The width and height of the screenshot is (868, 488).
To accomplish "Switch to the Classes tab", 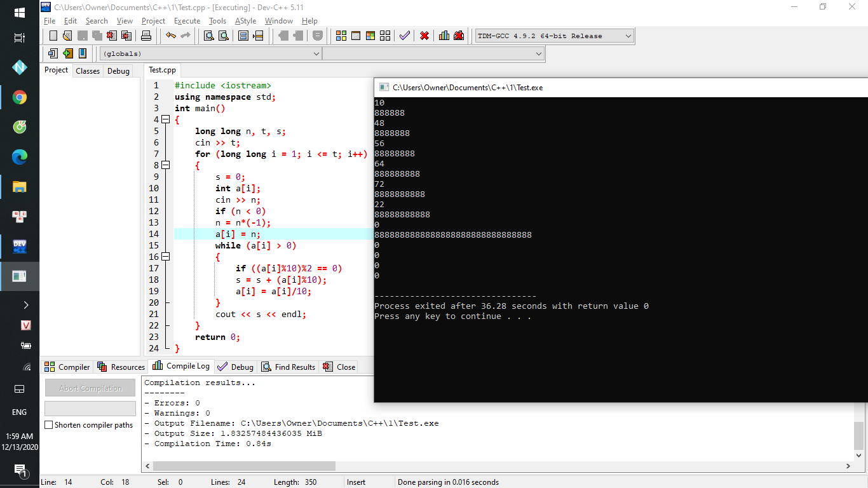I will pyautogui.click(x=88, y=71).
